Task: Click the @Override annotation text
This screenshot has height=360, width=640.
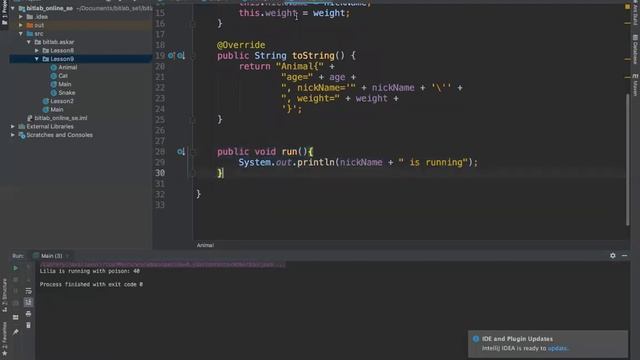Action: point(241,45)
